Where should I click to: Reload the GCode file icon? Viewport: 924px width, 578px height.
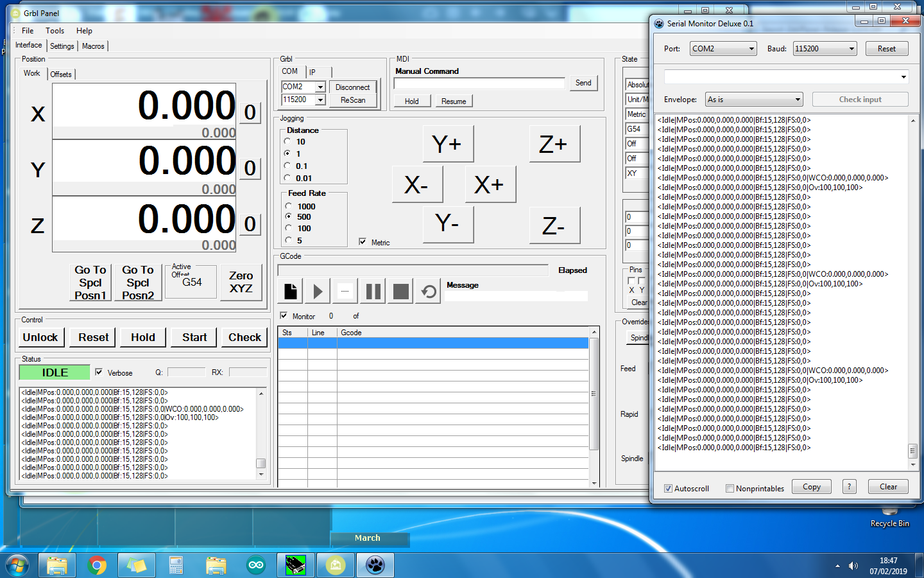pyautogui.click(x=429, y=292)
